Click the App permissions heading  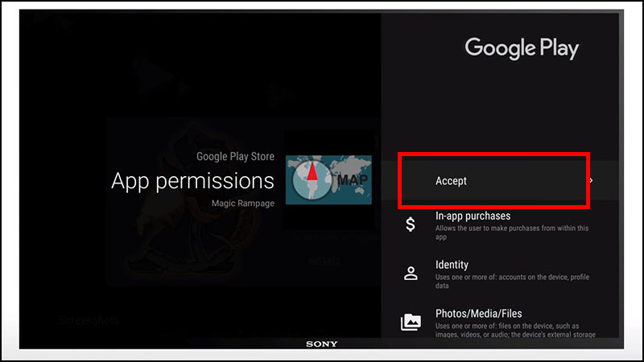pyautogui.click(x=192, y=181)
